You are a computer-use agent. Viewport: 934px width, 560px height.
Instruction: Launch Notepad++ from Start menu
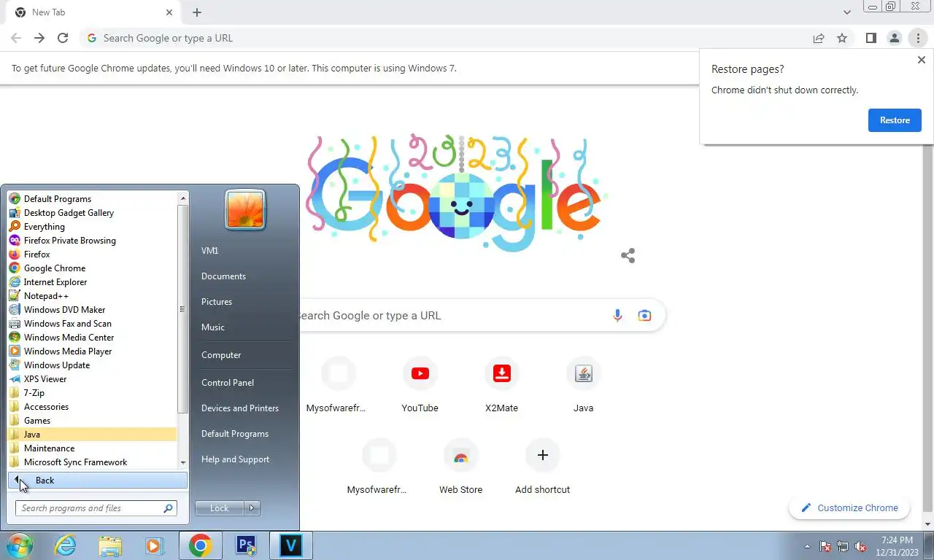pyautogui.click(x=92, y=296)
